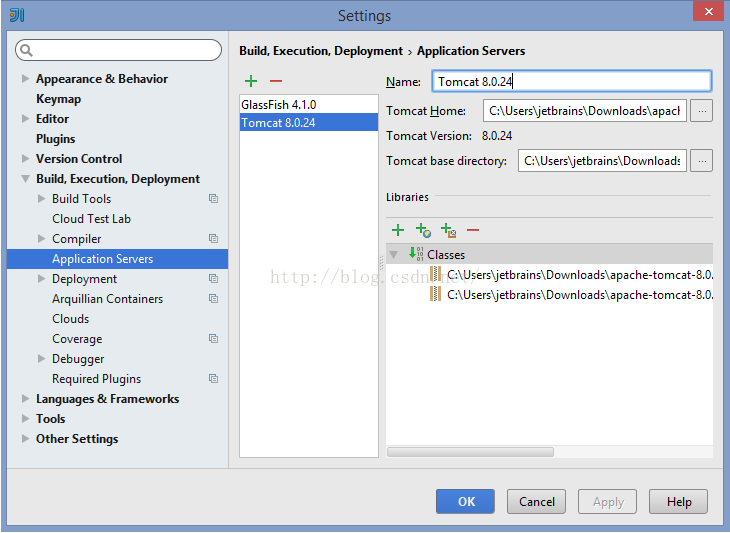730x533 pixels.
Task: Expand the Build Tools node
Action: [41, 199]
